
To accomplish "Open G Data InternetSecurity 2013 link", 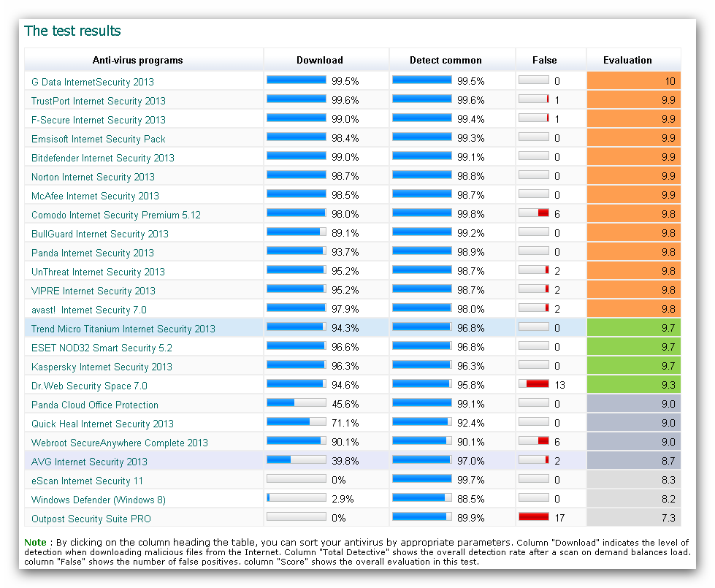I will [93, 82].
